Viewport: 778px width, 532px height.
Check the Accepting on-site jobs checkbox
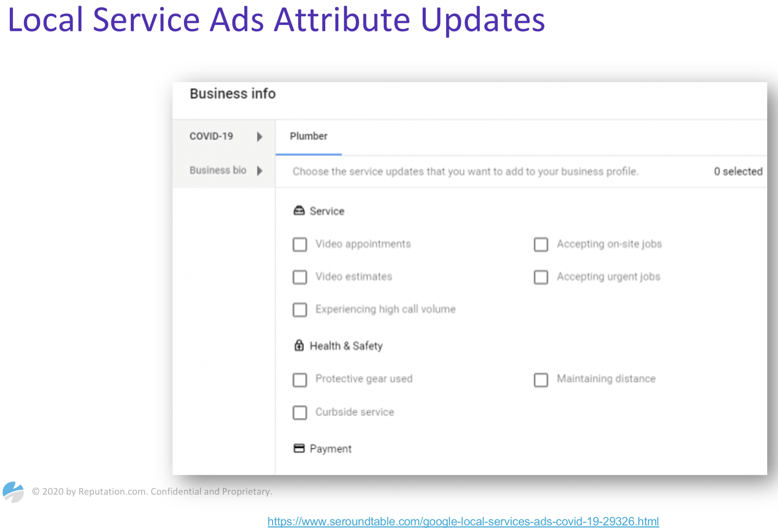click(541, 244)
